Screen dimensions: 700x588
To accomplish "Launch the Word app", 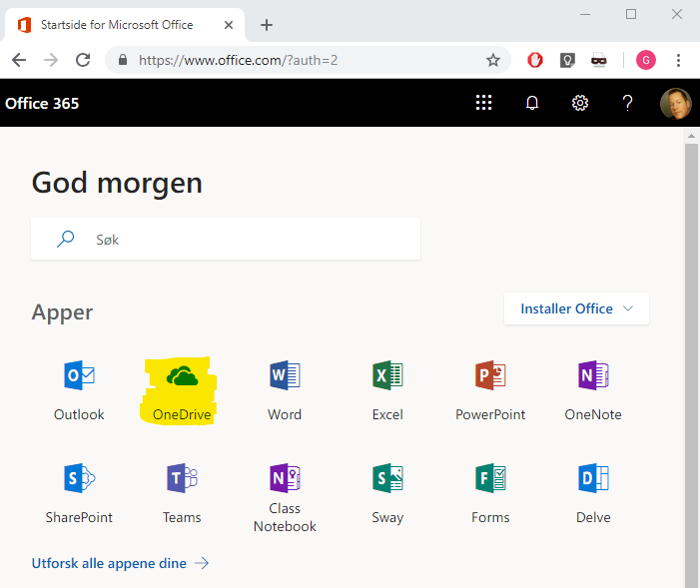I will [x=285, y=390].
